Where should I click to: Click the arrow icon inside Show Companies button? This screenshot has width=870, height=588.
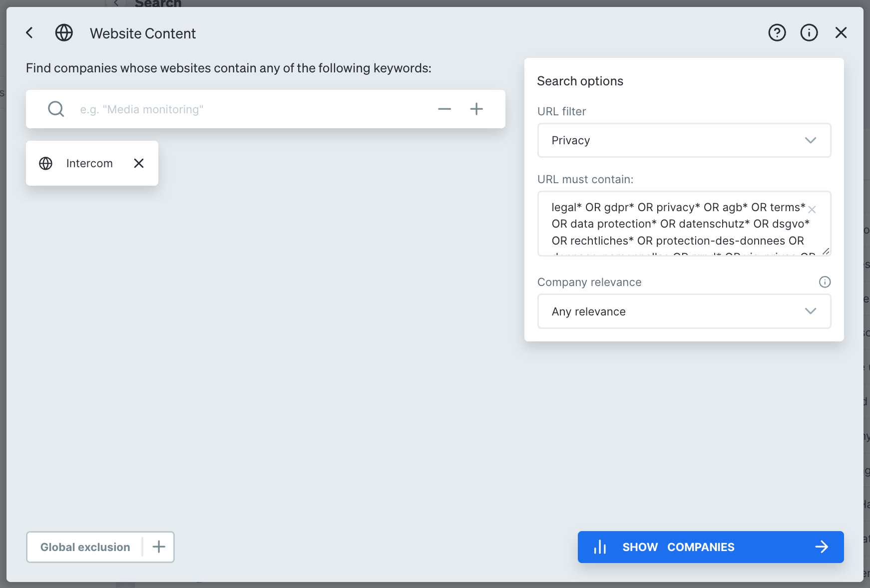click(x=822, y=547)
